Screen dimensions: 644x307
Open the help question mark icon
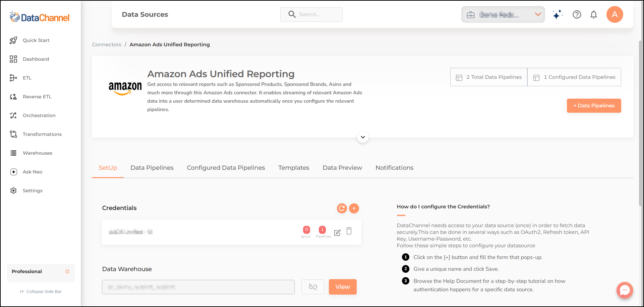577,14
